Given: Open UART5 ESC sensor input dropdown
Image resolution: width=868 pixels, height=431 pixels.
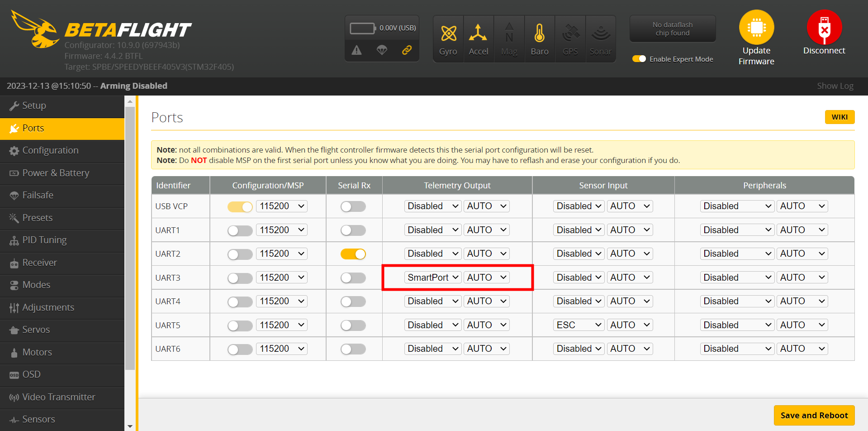Looking at the screenshot, I should 579,325.
